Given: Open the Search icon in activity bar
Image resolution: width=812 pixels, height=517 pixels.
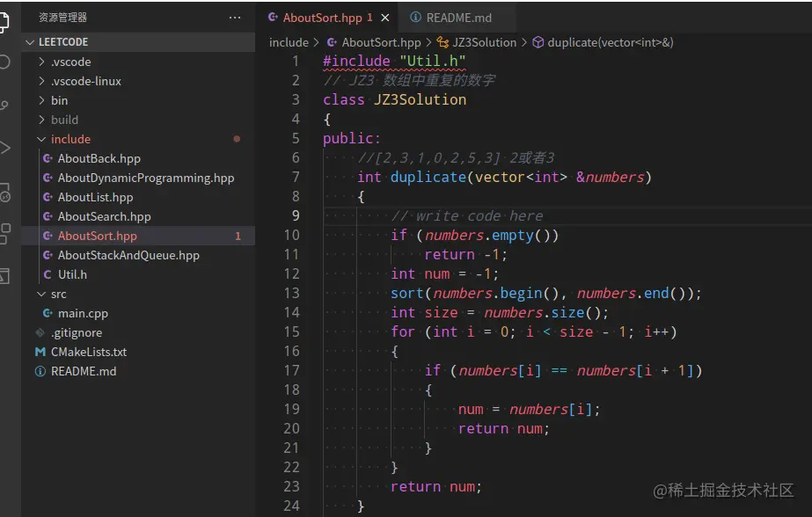Looking at the screenshot, I should coord(4,62).
